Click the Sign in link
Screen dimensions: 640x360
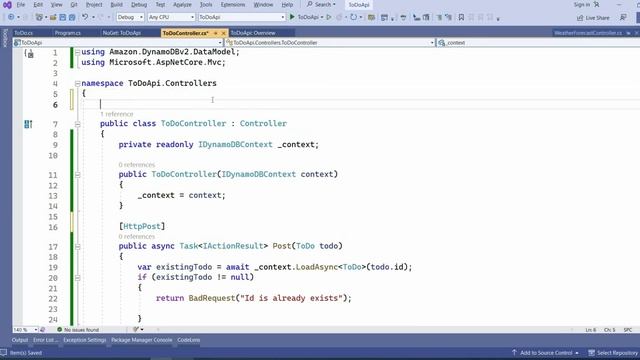tap(582, 4)
